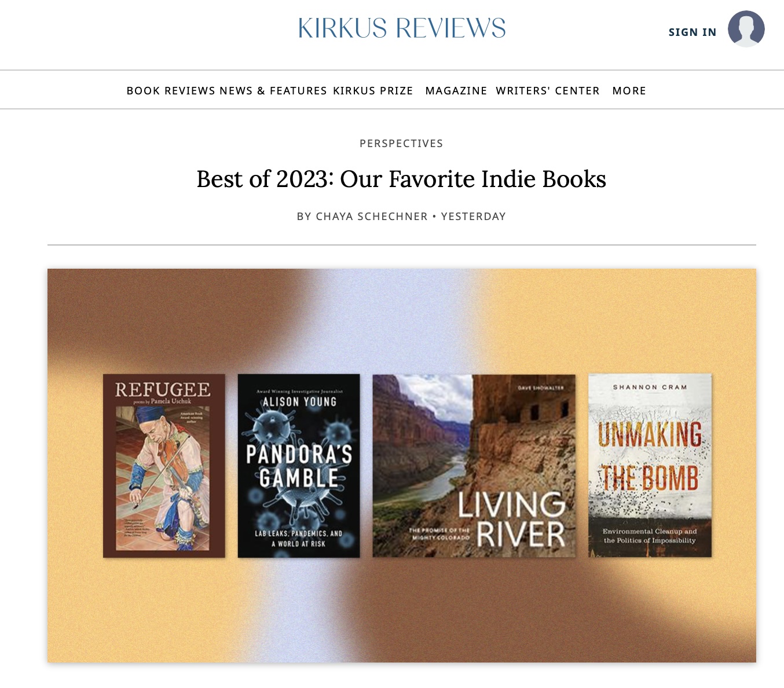Screen dimensions: 784x688
Task: Click the Perspectives category label
Action: tap(401, 144)
